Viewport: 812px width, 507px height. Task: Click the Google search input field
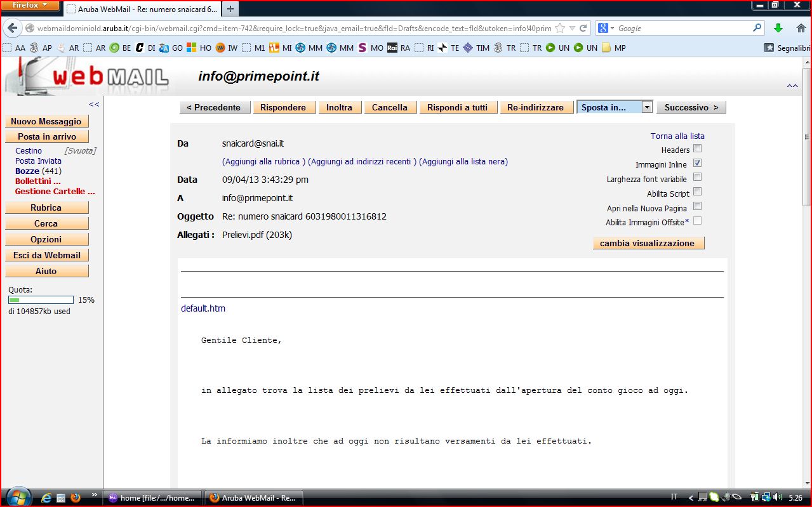[683, 29]
